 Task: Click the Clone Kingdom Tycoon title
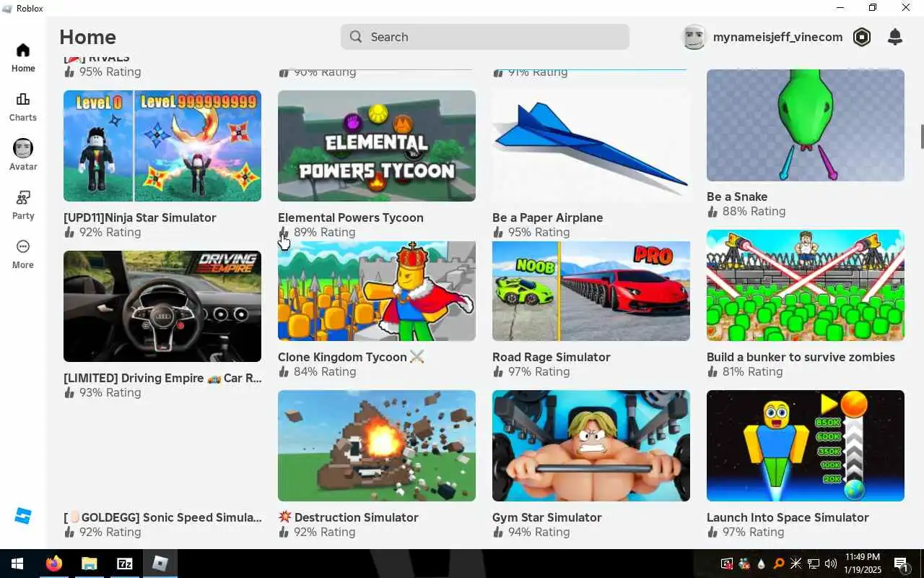pyautogui.click(x=351, y=357)
